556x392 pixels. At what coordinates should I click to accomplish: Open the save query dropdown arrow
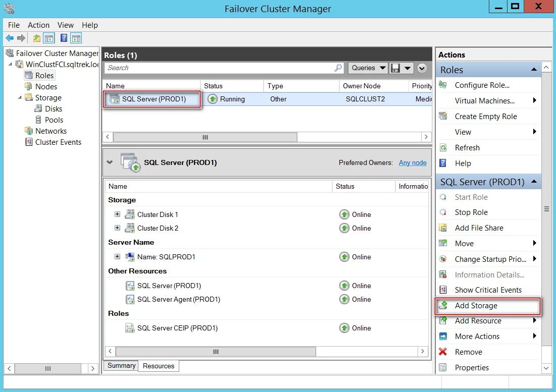coord(408,68)
